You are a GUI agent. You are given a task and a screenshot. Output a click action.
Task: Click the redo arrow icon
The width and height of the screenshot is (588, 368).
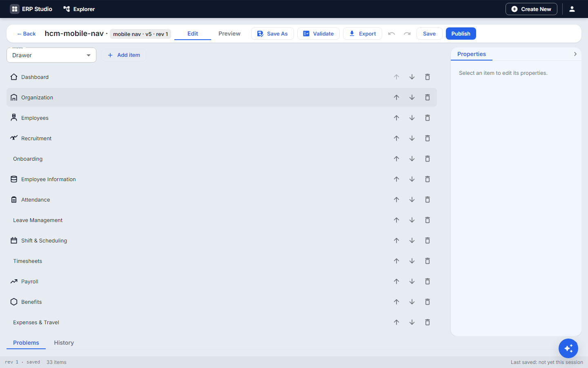407,34
